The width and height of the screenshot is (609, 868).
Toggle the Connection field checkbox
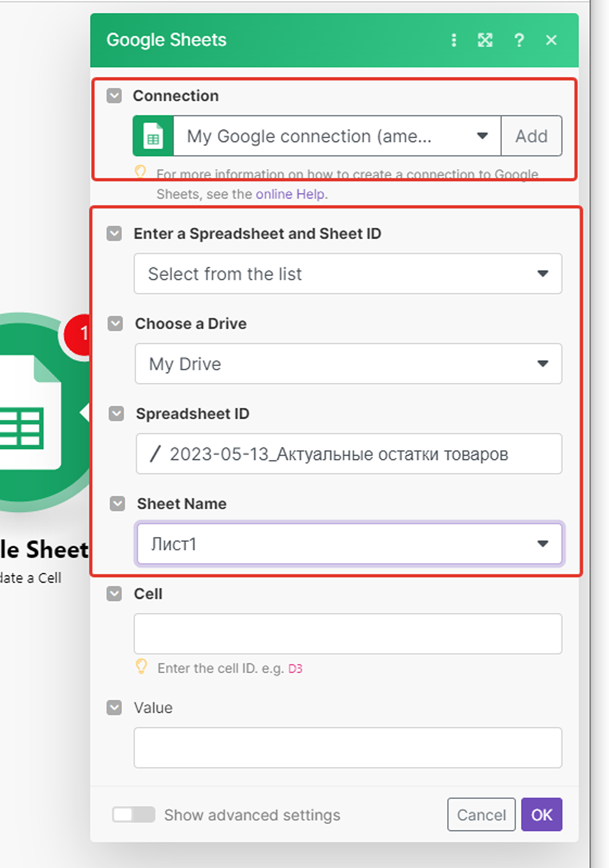114,96
